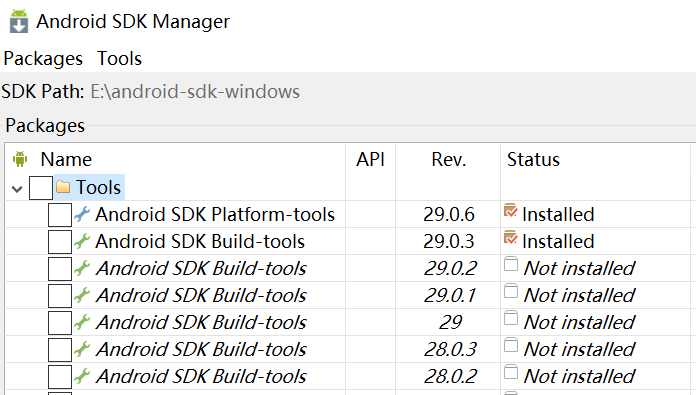Click the Not installed status icon for 28.0.2

coord(511,372)
